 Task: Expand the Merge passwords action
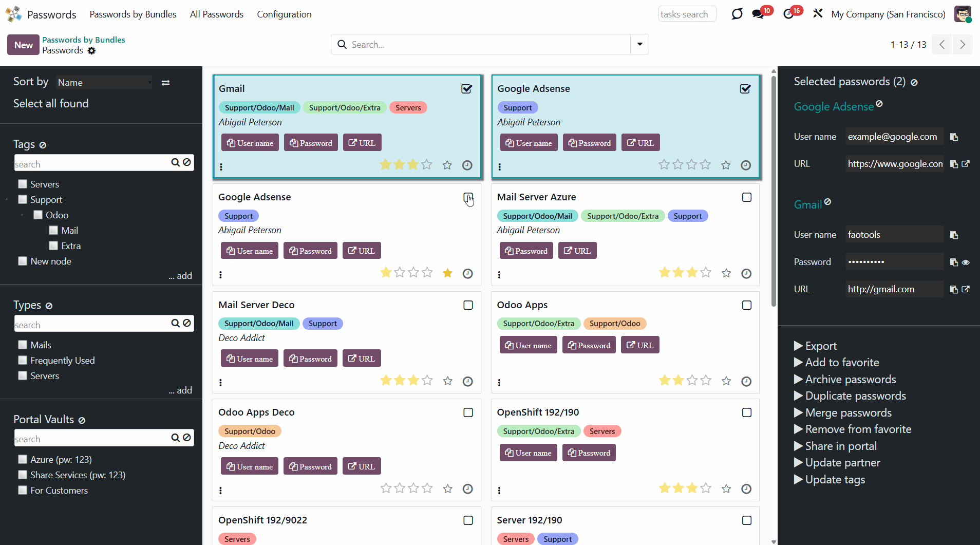coord(843,412)
